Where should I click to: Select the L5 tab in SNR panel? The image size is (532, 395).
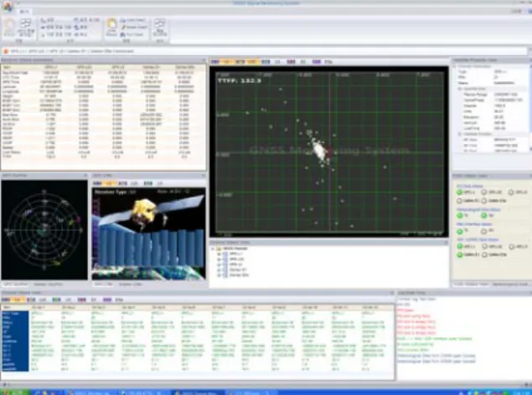coord(153,183)
